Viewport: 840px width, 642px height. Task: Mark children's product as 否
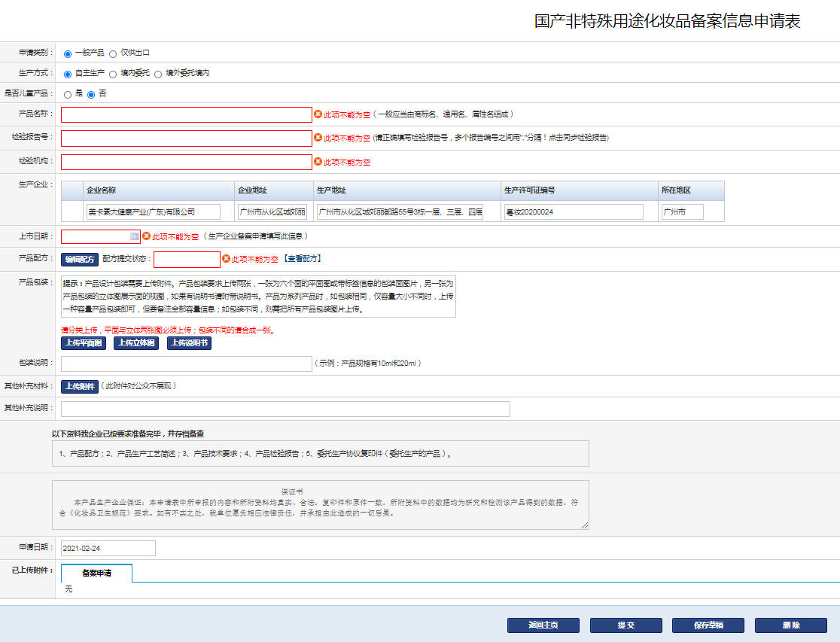coord(91,94)
